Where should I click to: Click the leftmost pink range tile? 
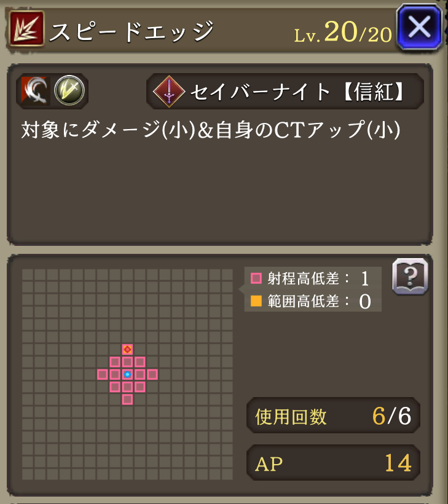click(x=103, y=374)
